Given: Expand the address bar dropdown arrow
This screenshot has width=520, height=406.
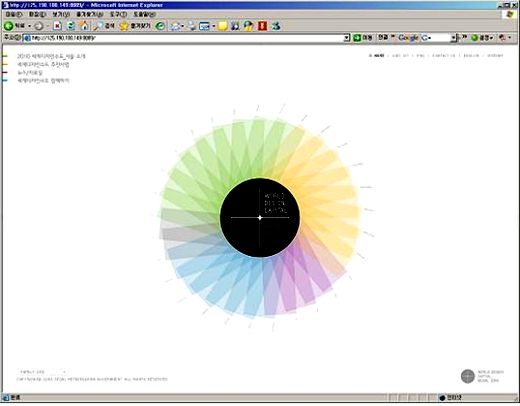Looking at the screenshot, I should (x=347, y=38).
